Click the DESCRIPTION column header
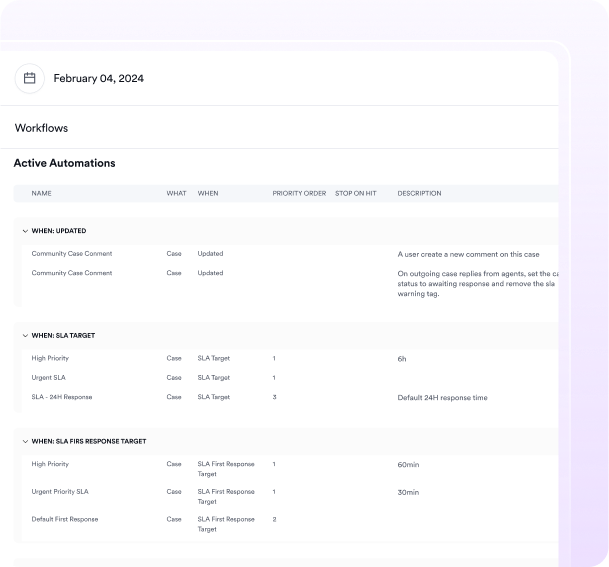 419,193
